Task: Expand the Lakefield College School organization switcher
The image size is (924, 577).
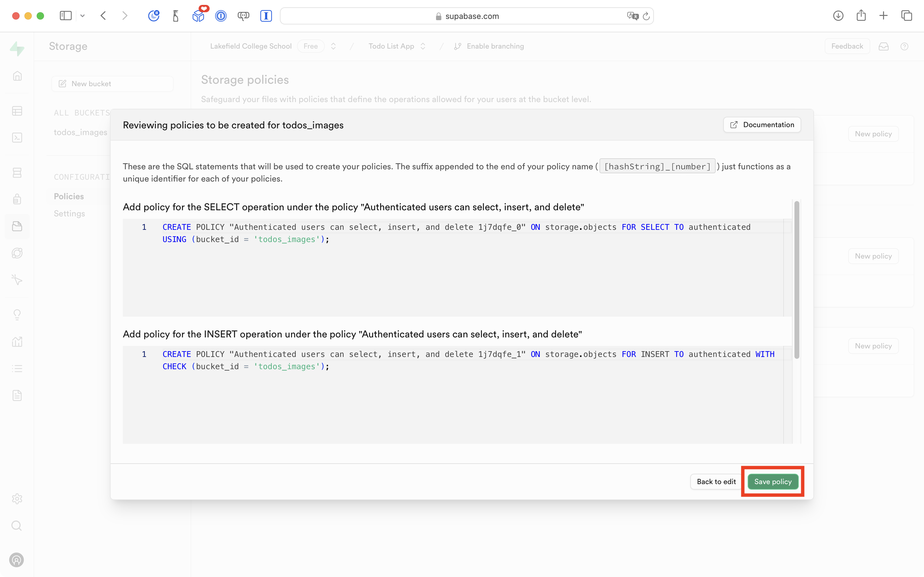Action: 333,46
